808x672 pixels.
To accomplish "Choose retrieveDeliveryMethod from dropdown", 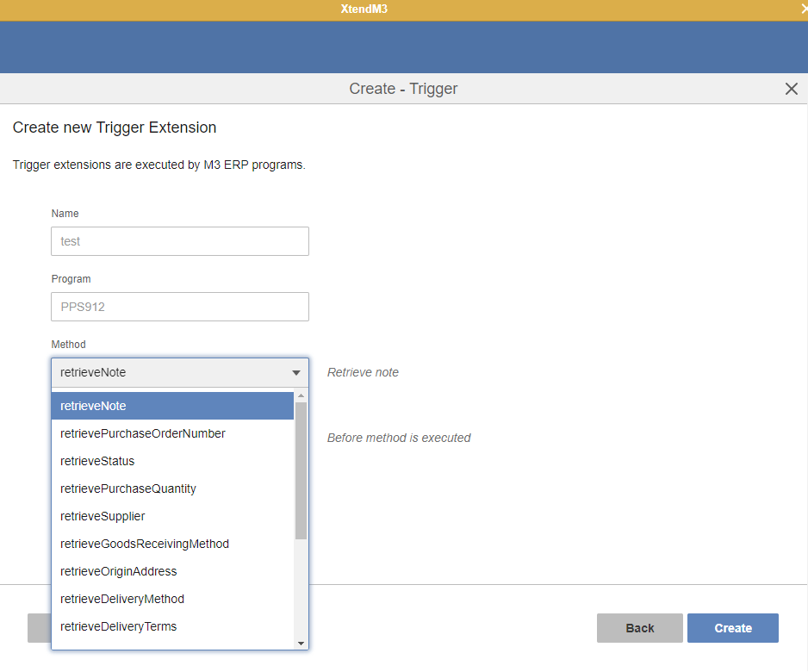I will point(172,599).
